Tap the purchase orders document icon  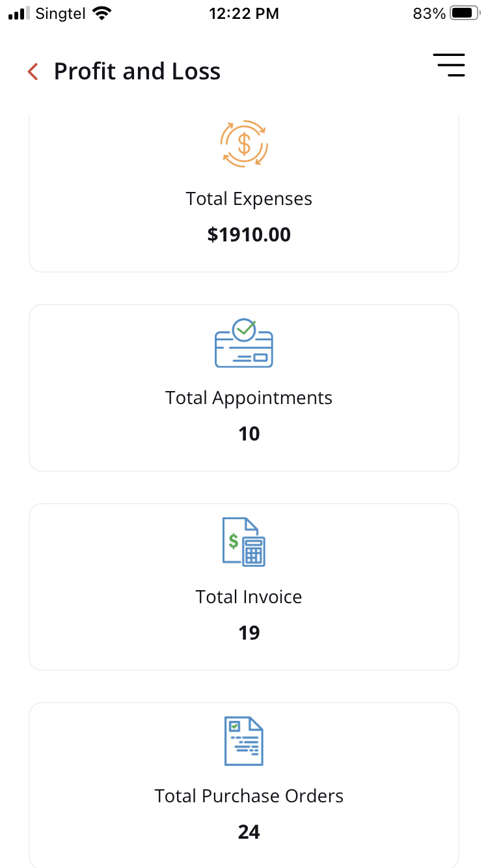[244, 741]
